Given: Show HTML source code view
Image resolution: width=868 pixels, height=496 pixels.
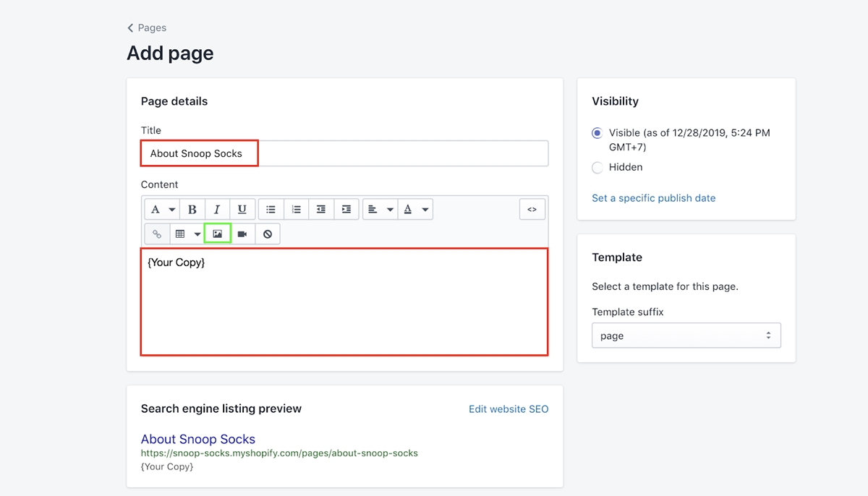Looking at the screenshot, I should (x=532, y=210).
